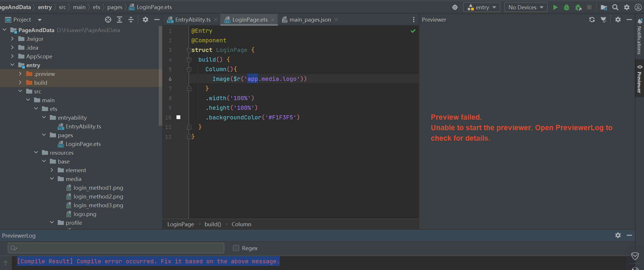Click the #F1F3F5 color swatch in gutter
The image size is (644, 270).
click(x=178, y=117)
